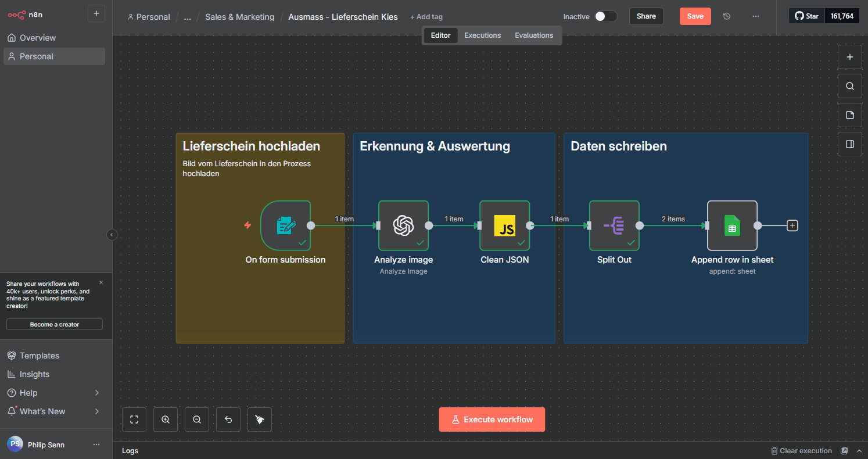868x459 pixels.
Task: Click Add tag
Action: (x=426, y=17)
